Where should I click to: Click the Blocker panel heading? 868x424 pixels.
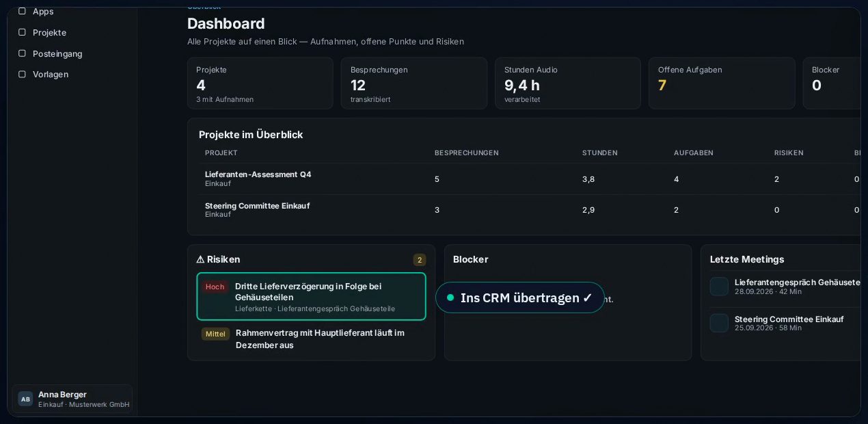click(470, 259)
